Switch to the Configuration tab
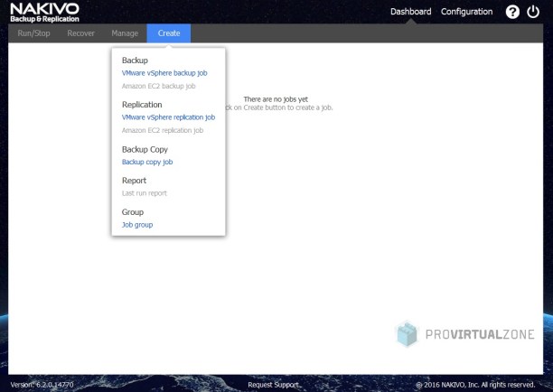This screenshot has width=553, height=392. [x=466, y=12]
